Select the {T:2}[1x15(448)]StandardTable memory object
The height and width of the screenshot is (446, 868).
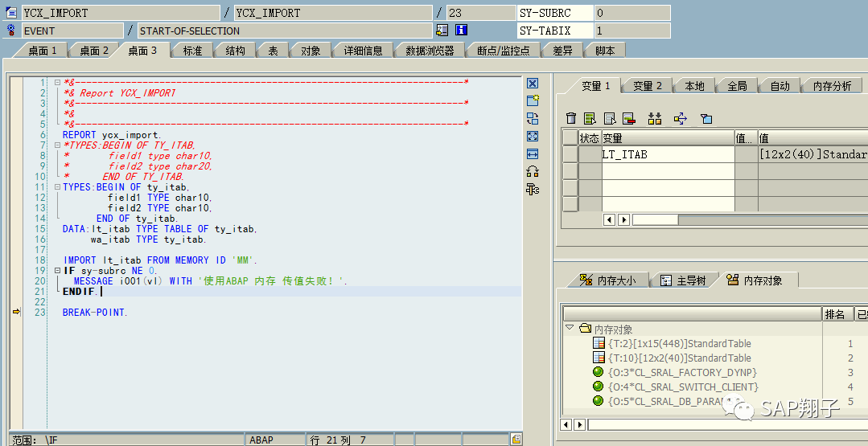[679, 343]
